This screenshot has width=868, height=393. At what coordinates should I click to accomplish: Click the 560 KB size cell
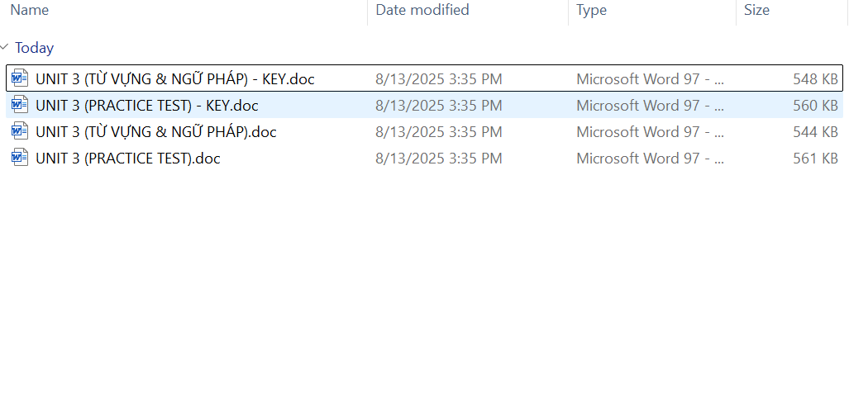(815, 106)
